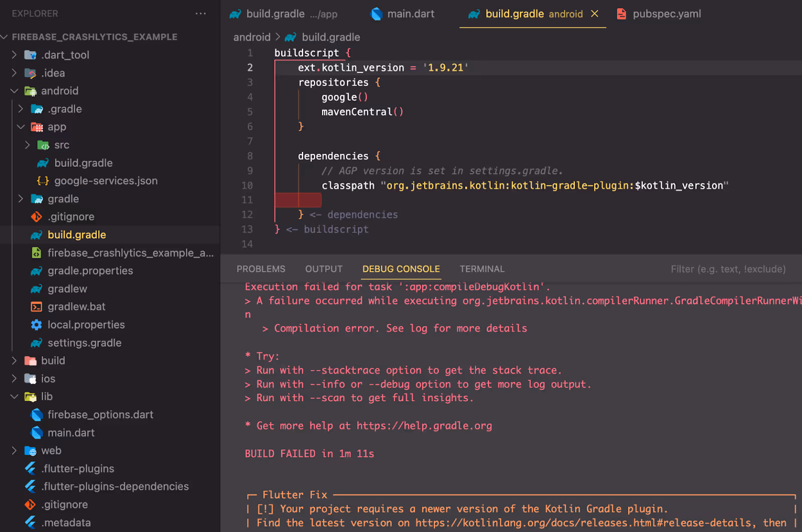Viewport: 802px width, 532px height.
Task: Click the .idea folder icon
Action: 30,73
